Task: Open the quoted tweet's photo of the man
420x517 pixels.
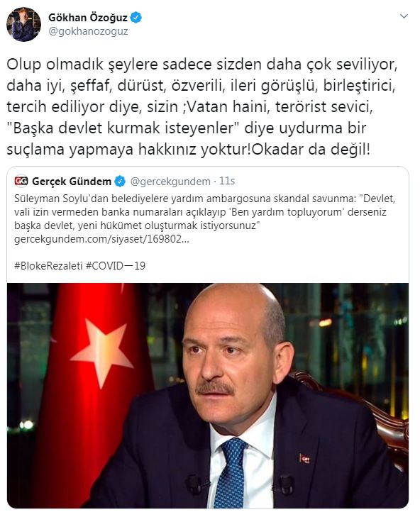Action: [x=208, y=395]
